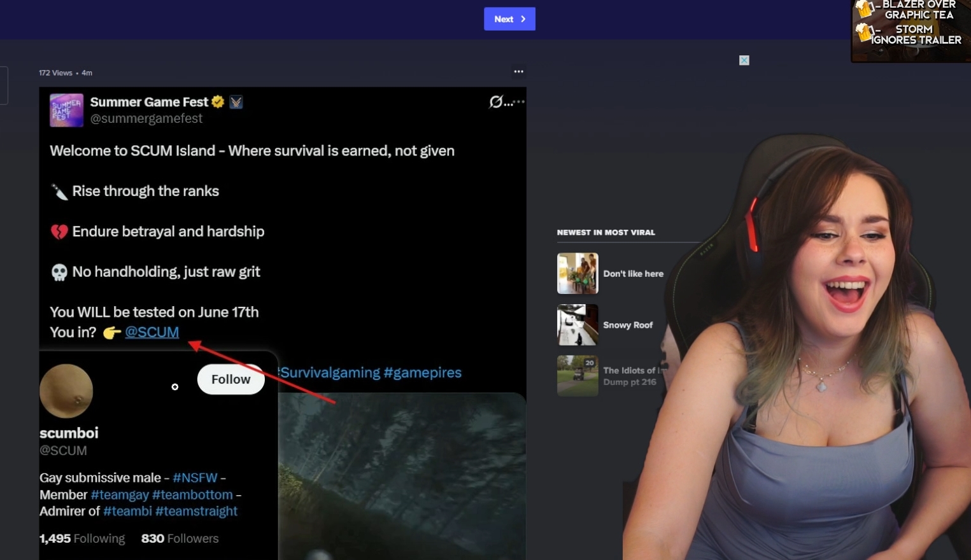Click the scumboi display name
The image size is (971, 560).
pos(69,433)
